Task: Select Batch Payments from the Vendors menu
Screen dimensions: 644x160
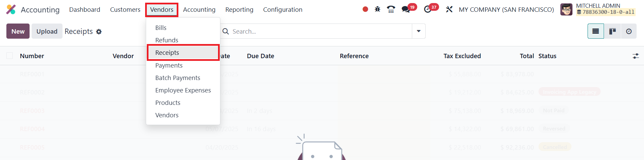Action: point(178,78)
